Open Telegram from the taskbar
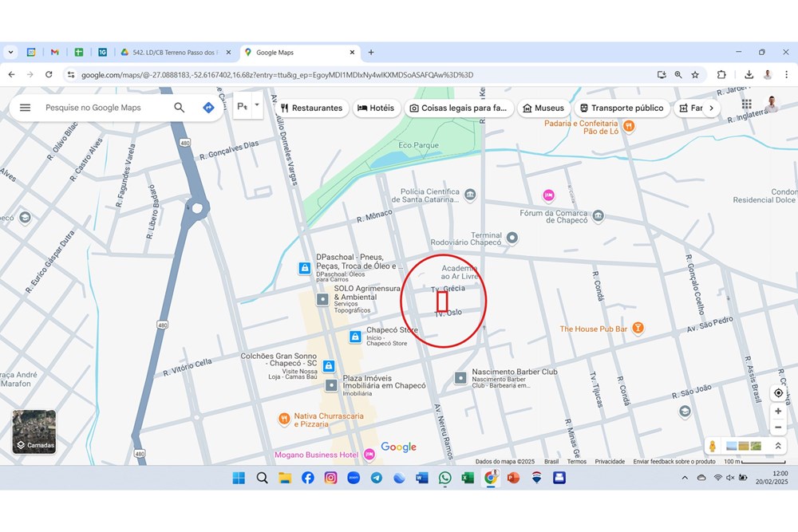The width and height of the screenshot is (798, 532). (376, 478)
